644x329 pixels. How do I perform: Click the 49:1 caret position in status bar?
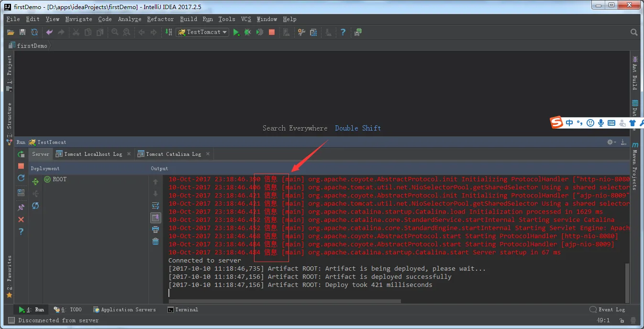click(x=603, y=320)
